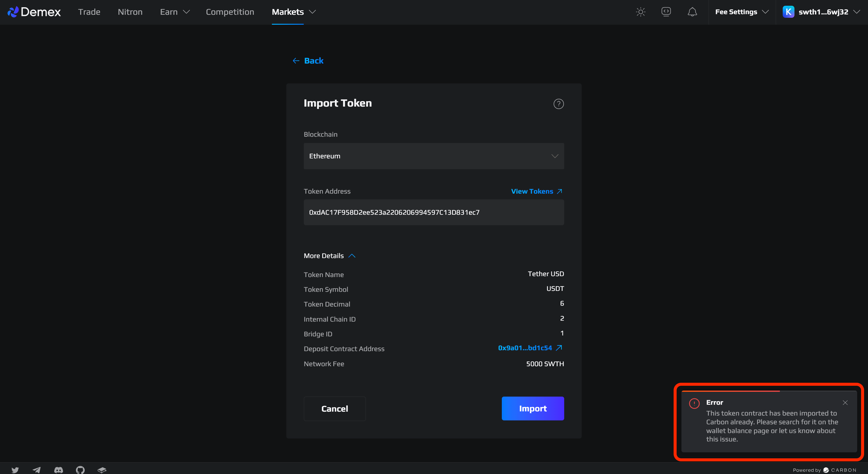Click the Demex logo
This screenshot has height=474, width=868.
(x=34, y=12)
